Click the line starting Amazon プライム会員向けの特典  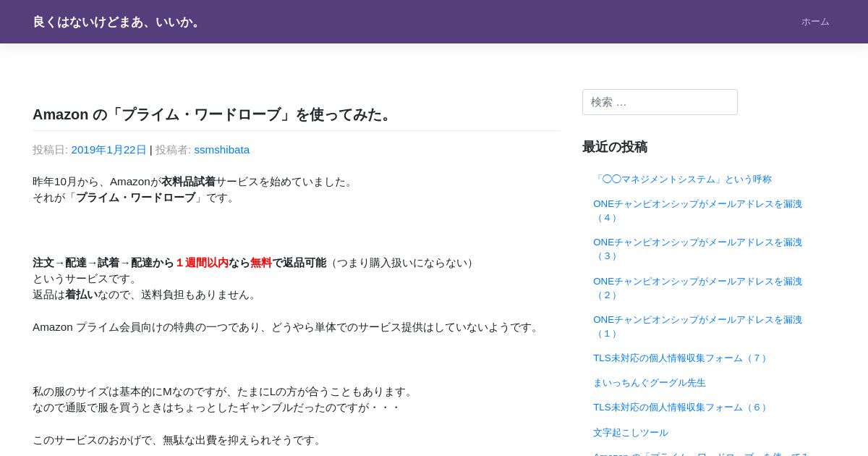(287, 327)
